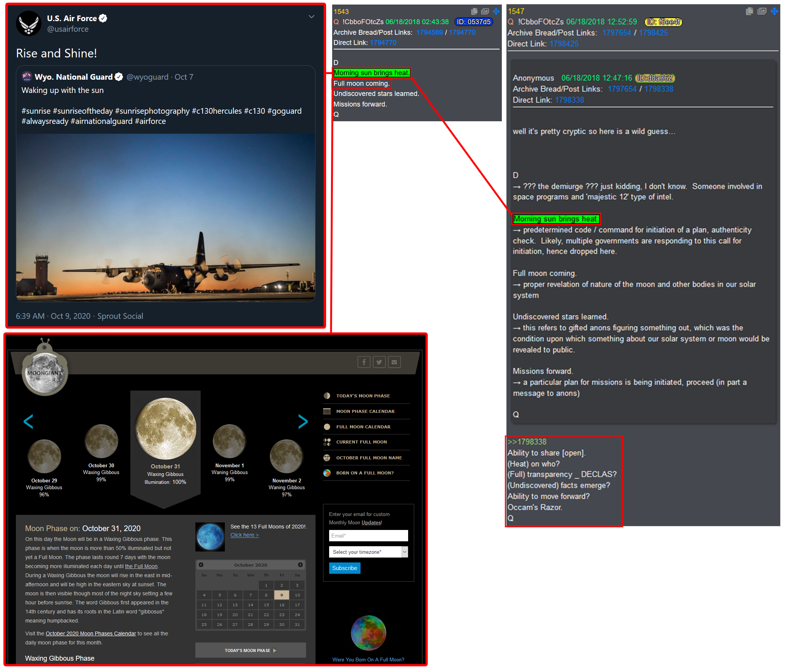Screen dimensions: 786x672
Task: Select October 31 in the calendar
Action: (x=297, y=625)
